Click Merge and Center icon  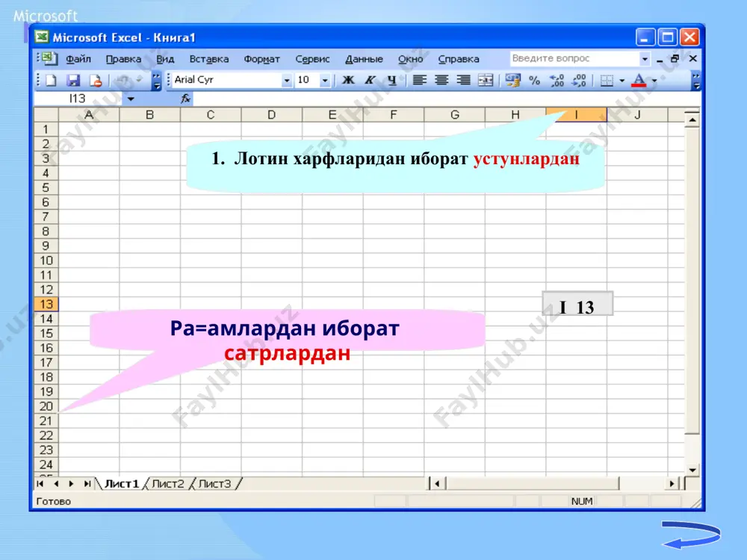(x=486, y=80)
